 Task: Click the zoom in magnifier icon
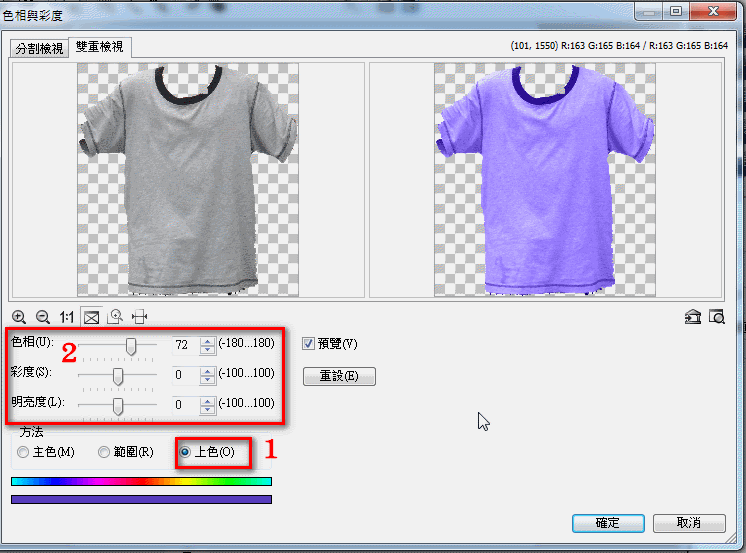tap(19, 317)
